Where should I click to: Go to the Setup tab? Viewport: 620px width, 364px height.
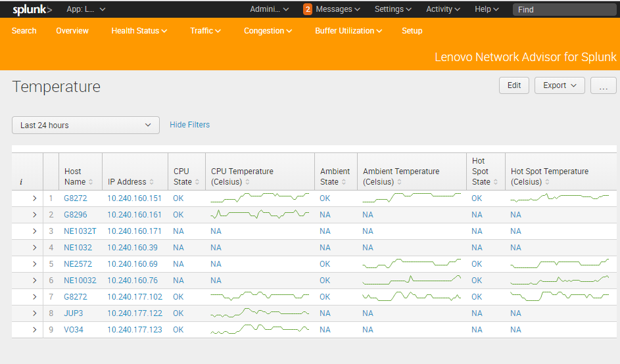(x=412, y=31)
